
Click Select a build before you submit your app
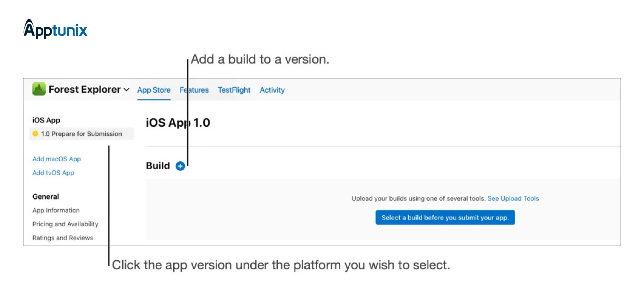pyautogui.click(x=445, y=217)
